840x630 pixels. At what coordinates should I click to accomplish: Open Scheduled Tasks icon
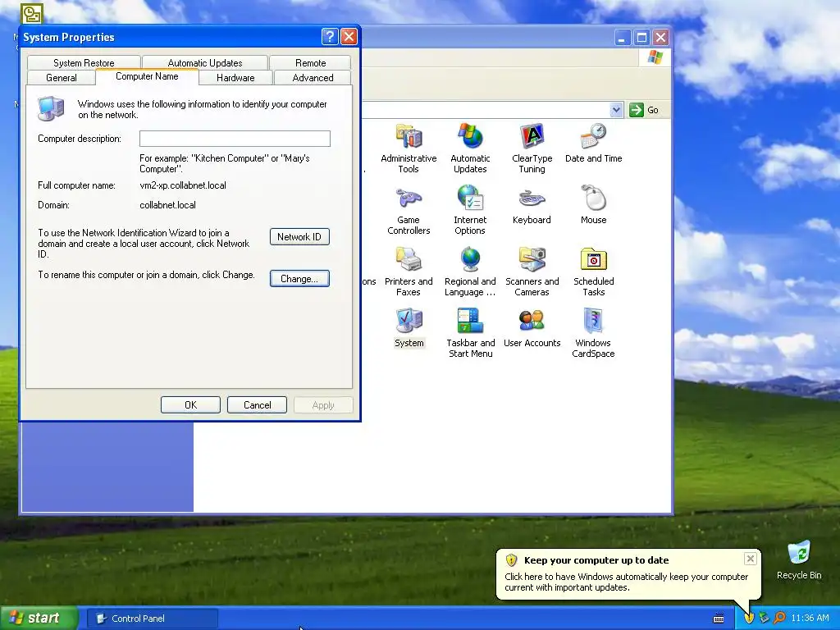click(593, 272)
